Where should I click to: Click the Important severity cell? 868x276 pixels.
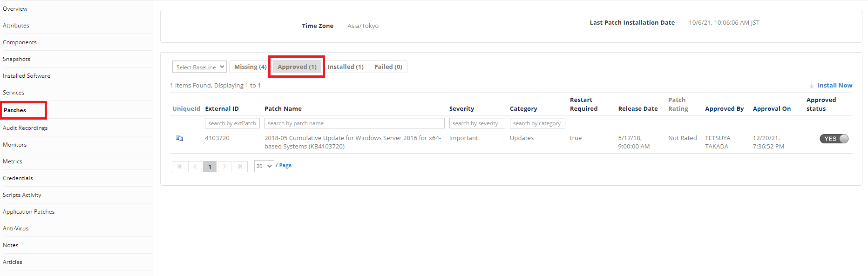tap(463, 138)
